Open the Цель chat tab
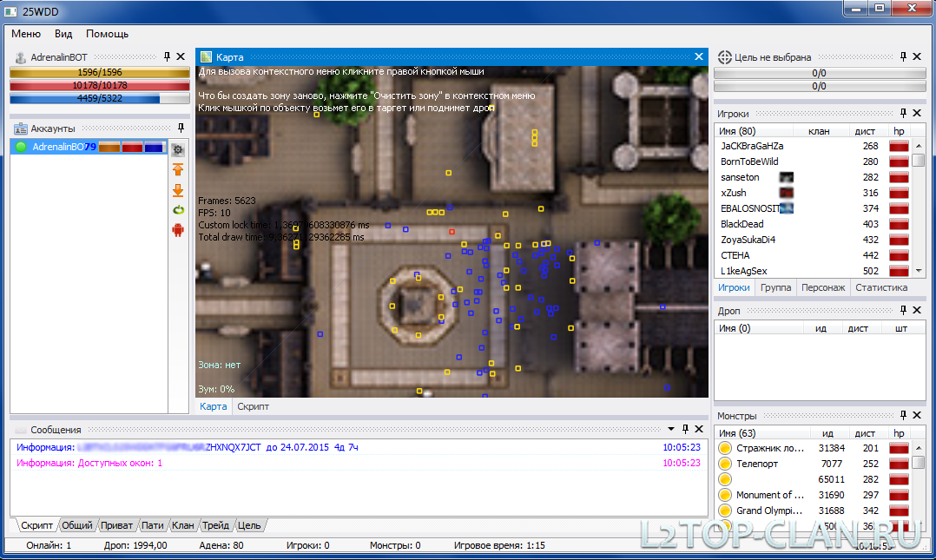Screen dimensions: 936x560 pos(249,525)
